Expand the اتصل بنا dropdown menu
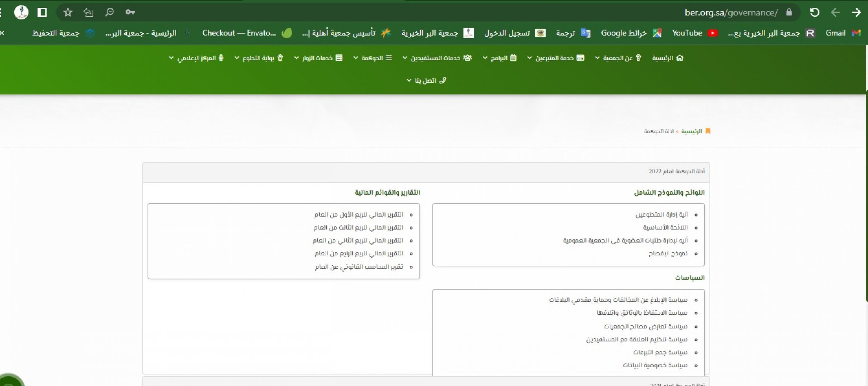This screenshot has width=868, height=386. point(426,80)
